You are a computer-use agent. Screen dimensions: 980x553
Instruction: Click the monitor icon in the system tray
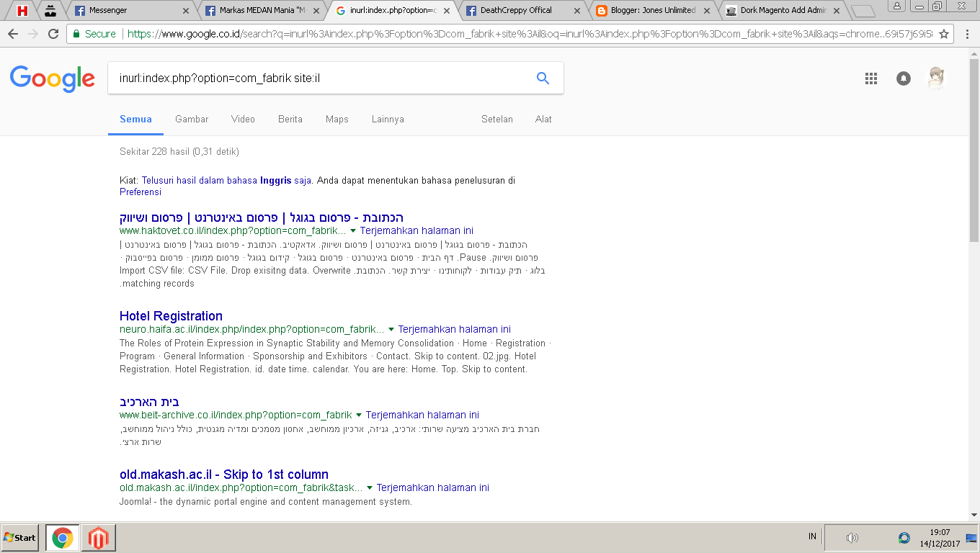point(971,538)
